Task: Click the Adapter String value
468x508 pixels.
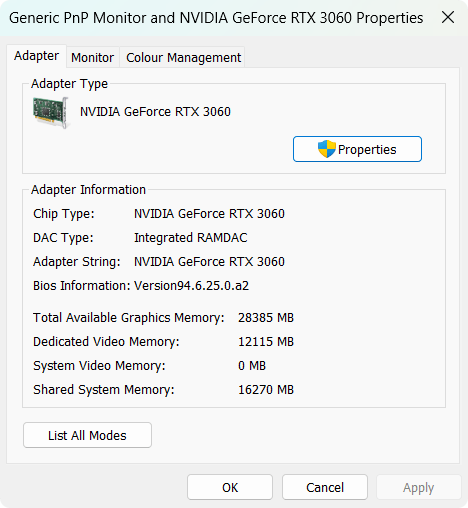Action: tap(209, 262)
